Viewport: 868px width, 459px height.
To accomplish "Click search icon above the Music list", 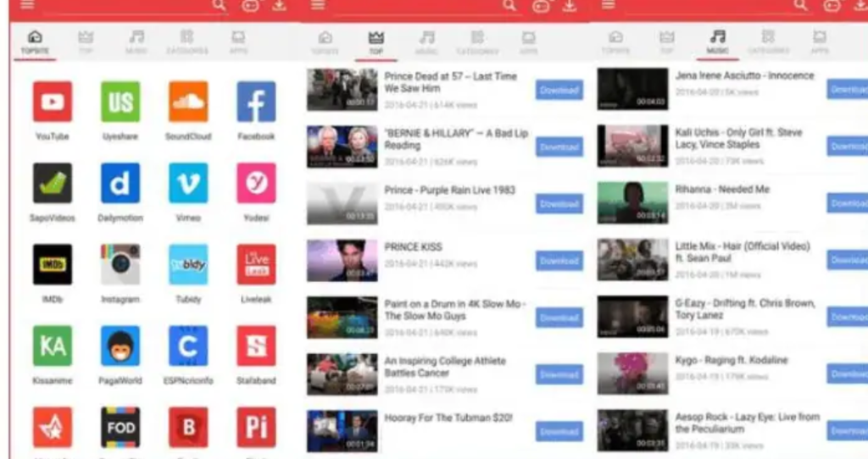I will [800, 5].
